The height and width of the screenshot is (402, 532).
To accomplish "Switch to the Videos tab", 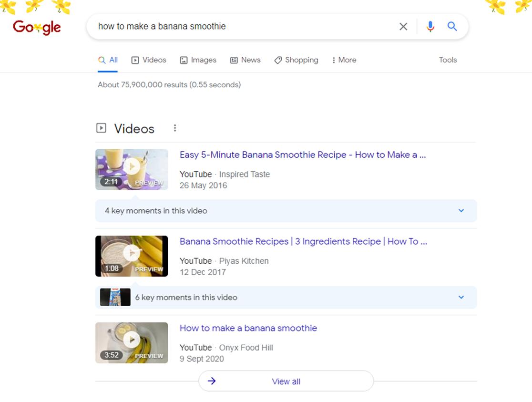I will tap(149, 60).
